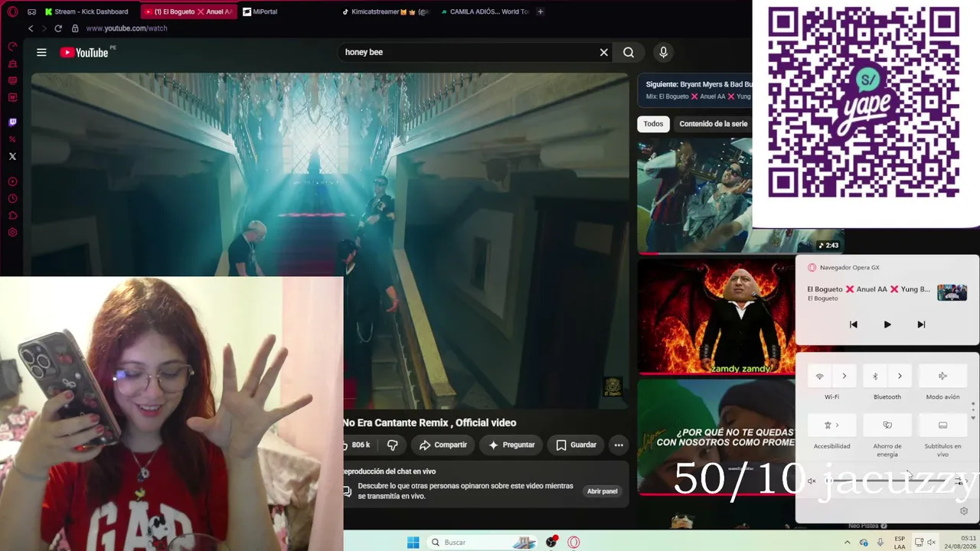Image resolution: width=980 pixels, height=551 pixels.
Task: Open more actions three-dot menu under video
Action: coord(619,445)
